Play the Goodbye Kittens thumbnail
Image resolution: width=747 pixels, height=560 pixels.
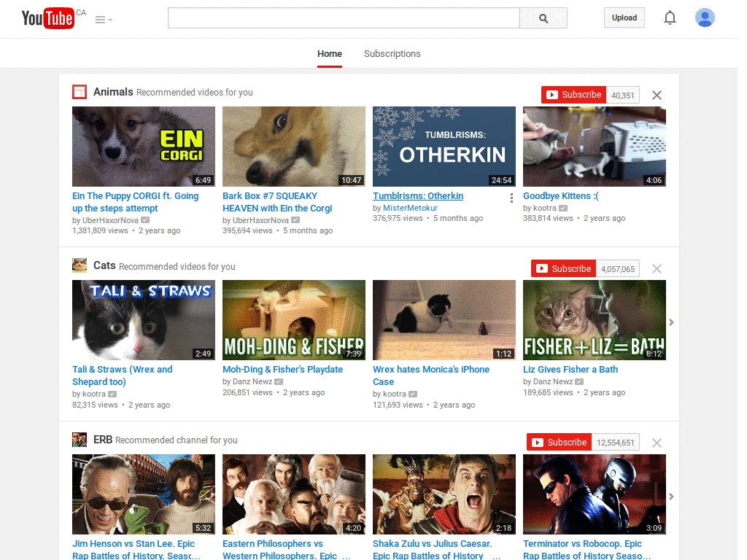click(x=595, y=146)
